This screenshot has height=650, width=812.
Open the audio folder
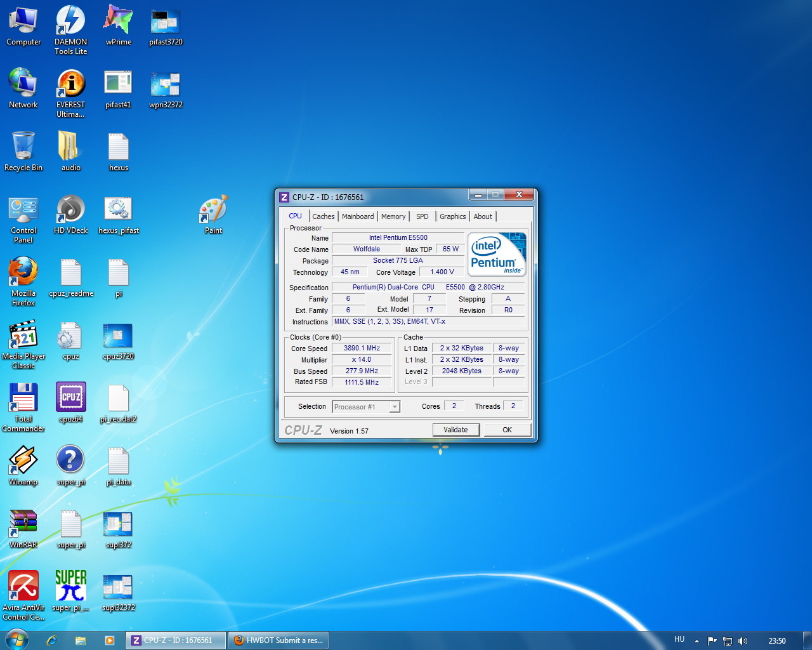click(70, 152)
